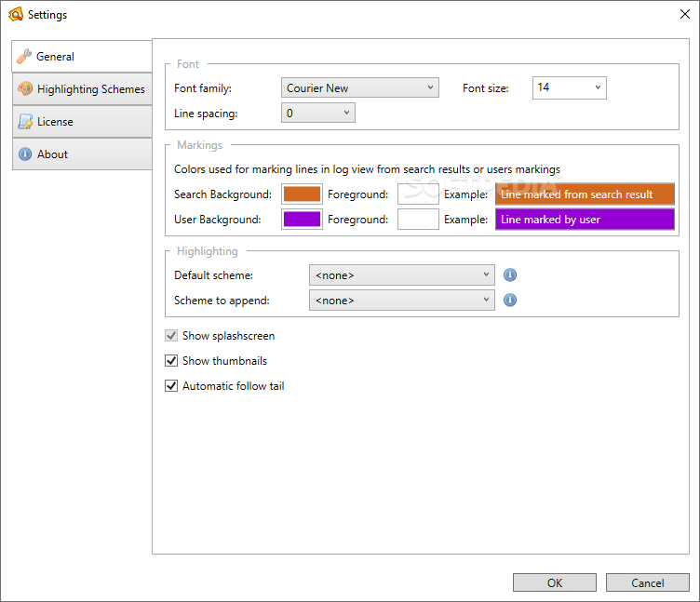700x602 pixels.
Task: Close the Settings window
Action: 685,14
